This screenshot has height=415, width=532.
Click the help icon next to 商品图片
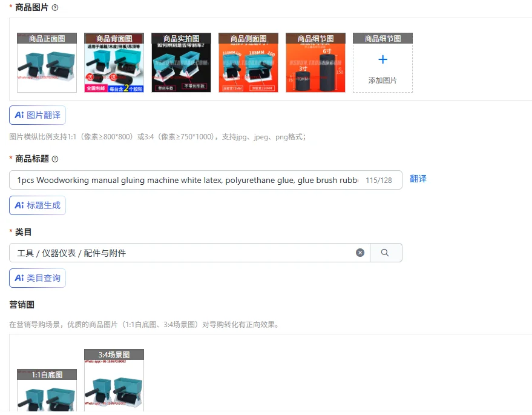[55, 7]
